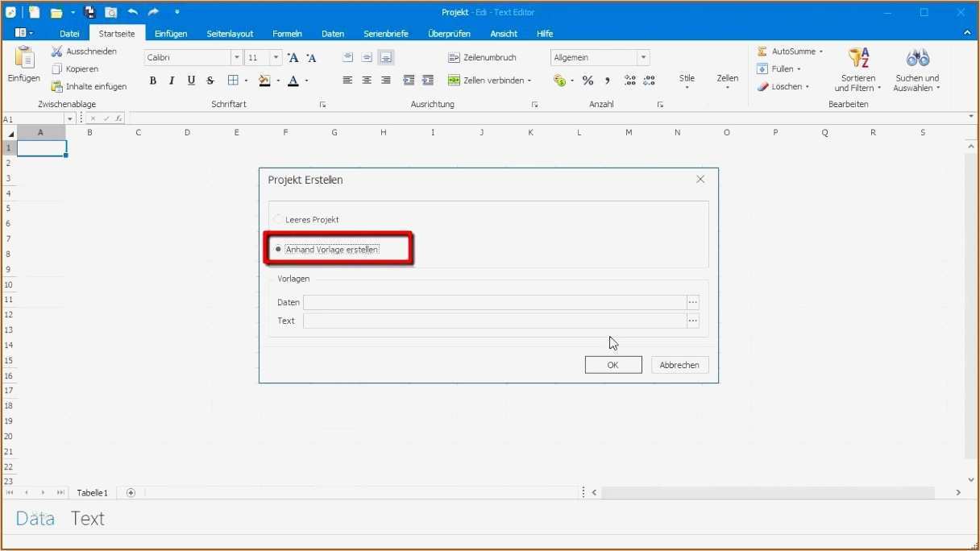The height and width of the screenshot is (551, 980).
Task: Click the Text template path field
Action: click(495, 321)
